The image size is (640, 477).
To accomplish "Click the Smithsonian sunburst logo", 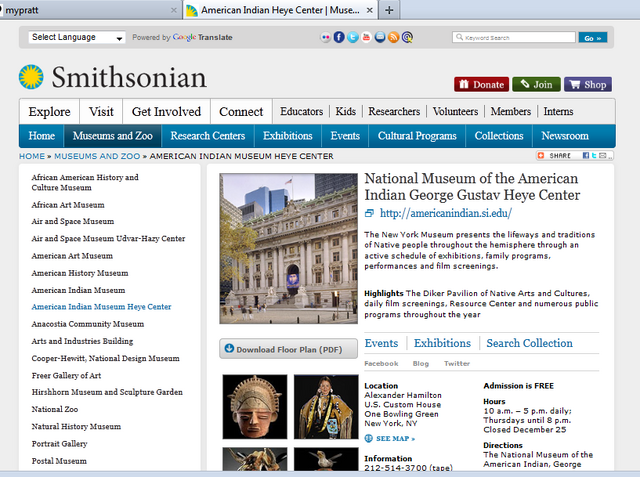I will (x=31, y=77).
